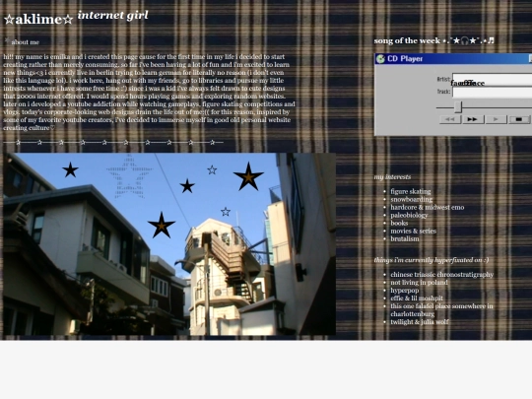Click 'chinese triassic chronostratigraphy' list item
Image resolution: width=532 pixels, height=399 pixels.
[x=441, y=275]
